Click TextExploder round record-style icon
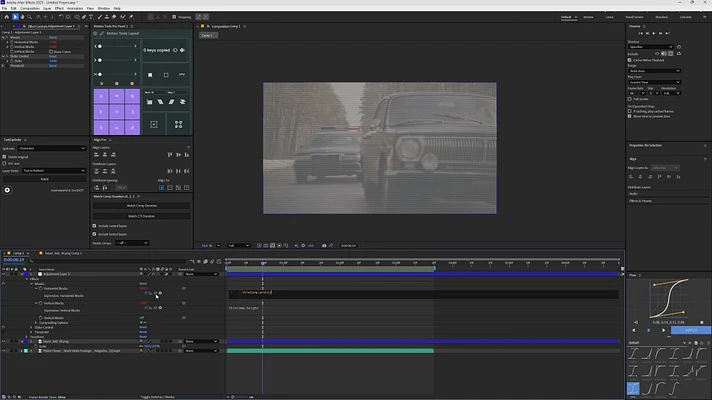Viewport: 712px width, 400px height. [7, 190]
